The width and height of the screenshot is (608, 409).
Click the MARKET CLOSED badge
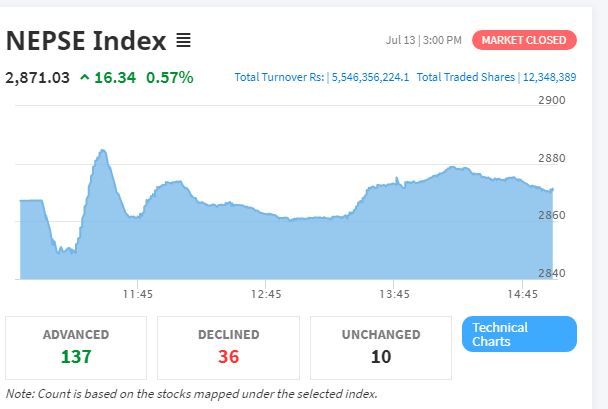click(524, 40)
